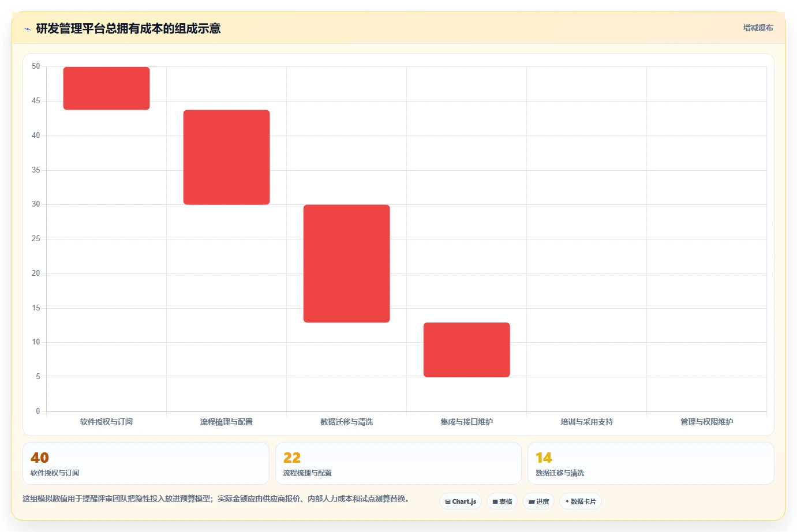Click x-axis label 软件授权与订阅

(x=106, y=422)
